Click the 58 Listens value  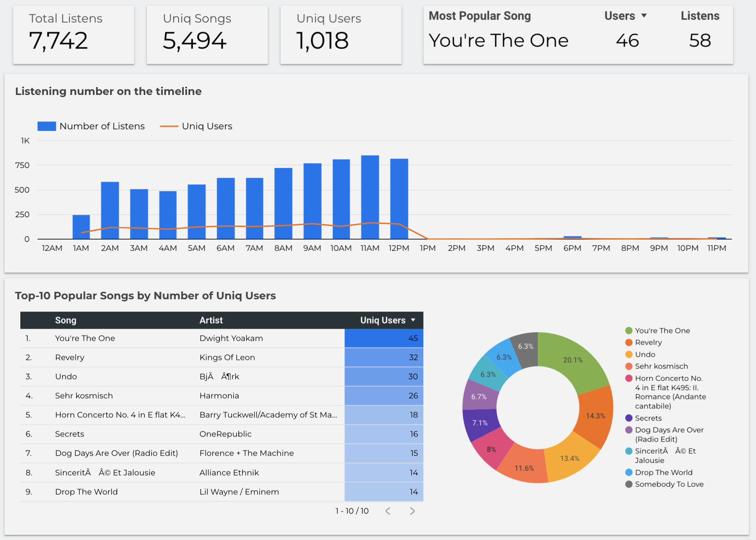point(700,41)
